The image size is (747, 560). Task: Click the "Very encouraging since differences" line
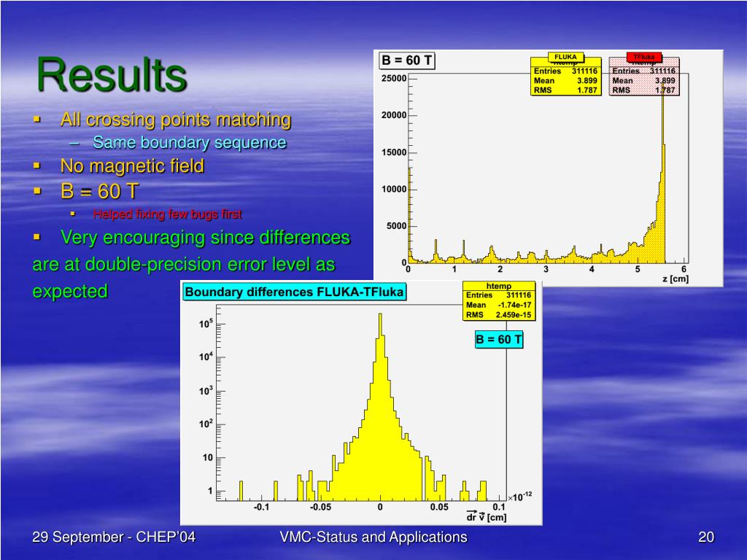coord(205,237)
